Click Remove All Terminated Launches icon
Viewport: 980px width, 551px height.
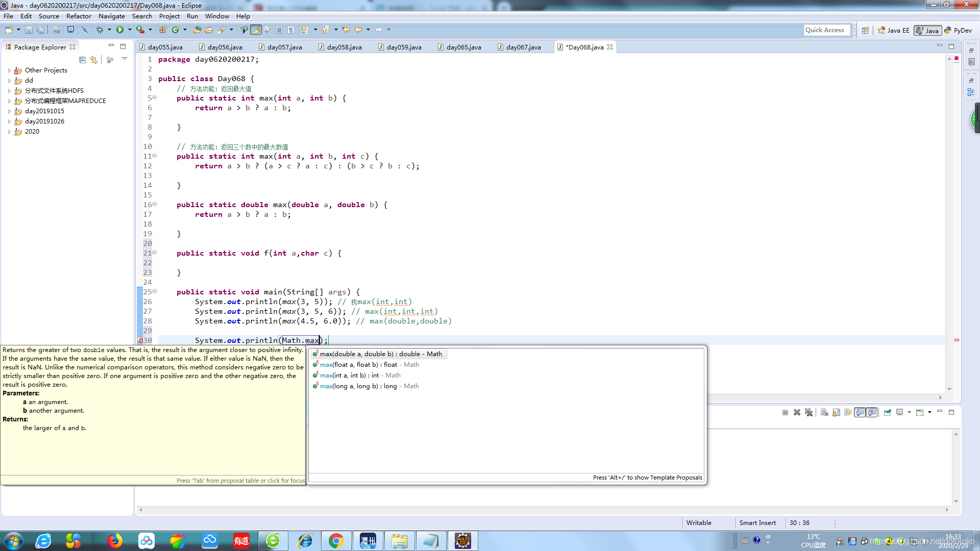[x=808, y=412]
